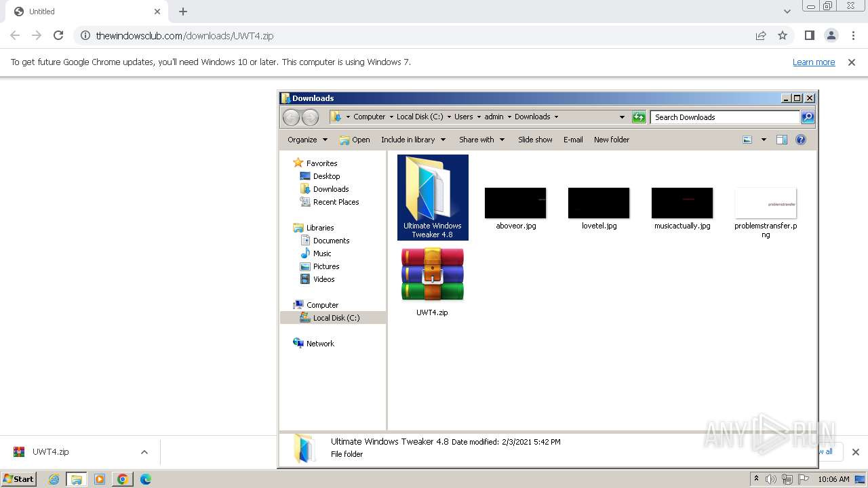Image resolution: width=868 pixels, height=488 pixels.
Task: Click the Open toolbar button
Action: (x=355, y=140)
